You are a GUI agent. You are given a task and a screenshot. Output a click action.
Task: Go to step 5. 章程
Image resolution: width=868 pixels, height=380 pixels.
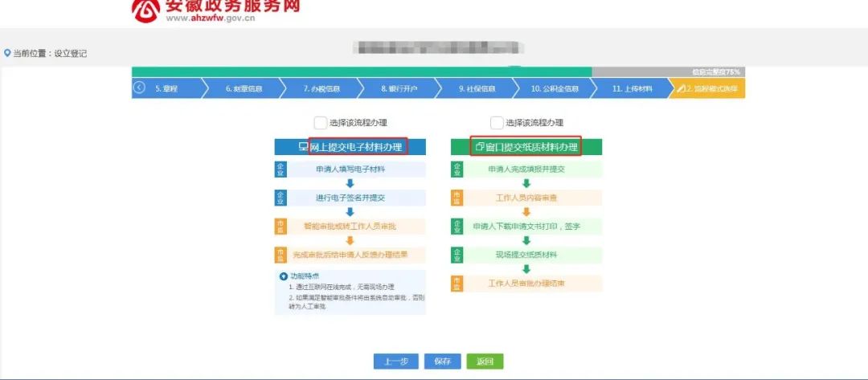point(166,88)
